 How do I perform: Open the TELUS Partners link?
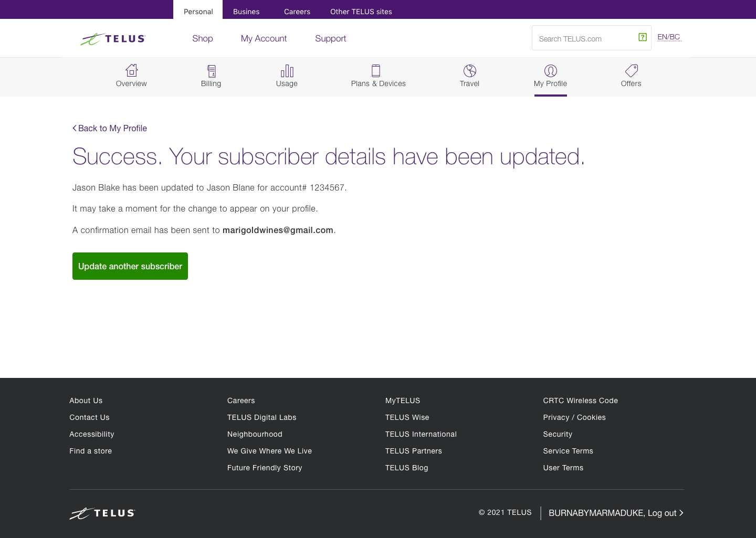[414, 451]
